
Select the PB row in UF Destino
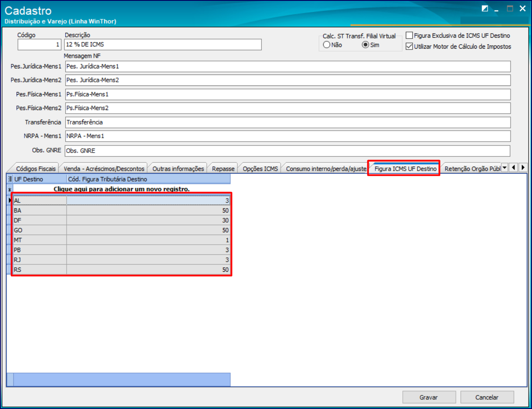click(x=40, y=250)
